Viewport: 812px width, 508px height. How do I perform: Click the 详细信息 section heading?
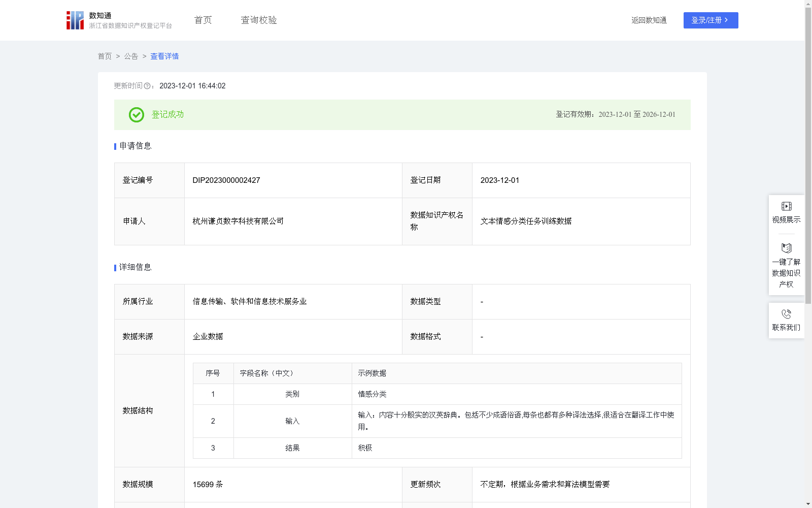(135, 268)
